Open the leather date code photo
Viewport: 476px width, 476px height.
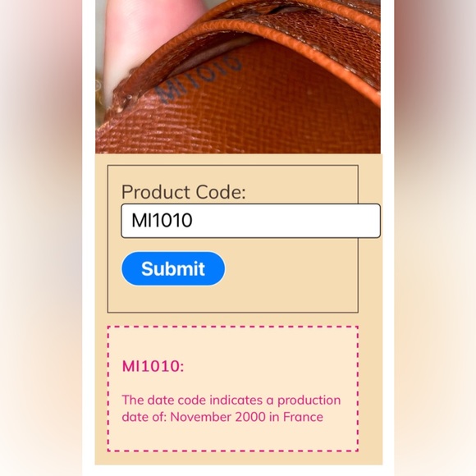pos(238,76)
